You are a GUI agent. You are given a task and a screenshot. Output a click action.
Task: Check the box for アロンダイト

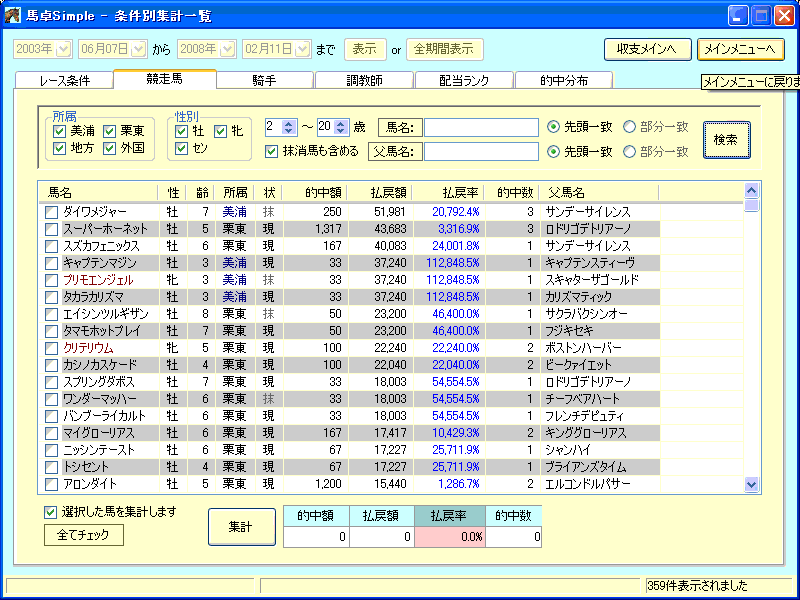[52, 484]
